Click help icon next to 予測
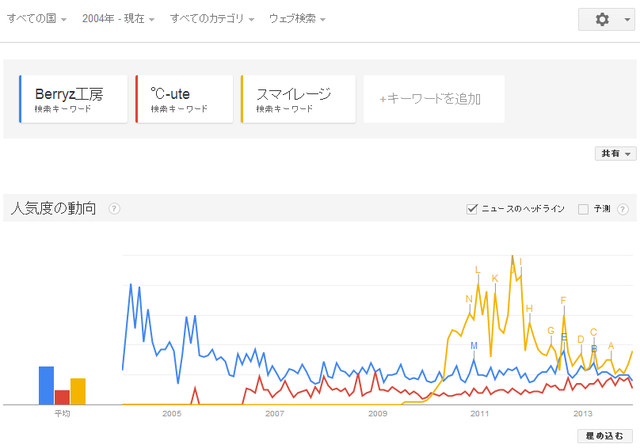This screenshot has height=448, width=640. pos(622,209)
